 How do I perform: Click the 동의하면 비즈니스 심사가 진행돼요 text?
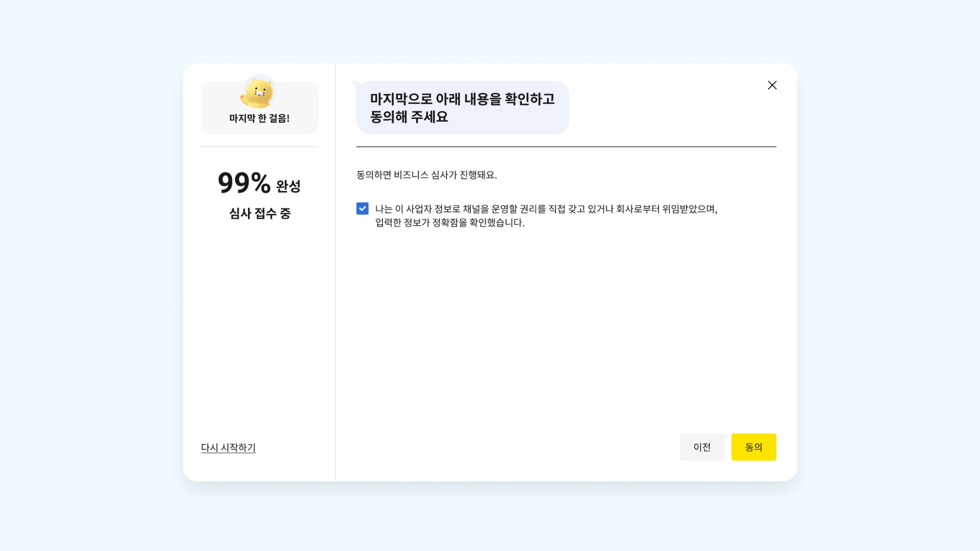point(426,175)
